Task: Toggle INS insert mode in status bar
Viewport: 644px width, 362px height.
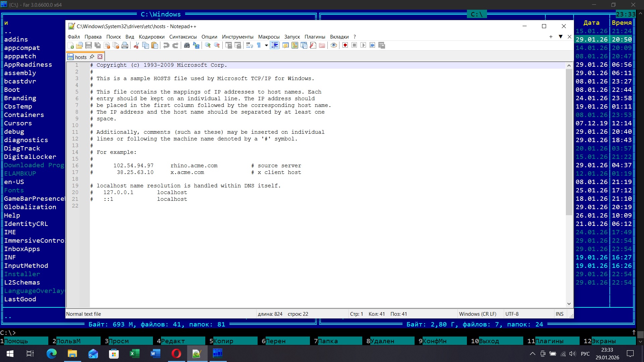Action: [559, 314]
